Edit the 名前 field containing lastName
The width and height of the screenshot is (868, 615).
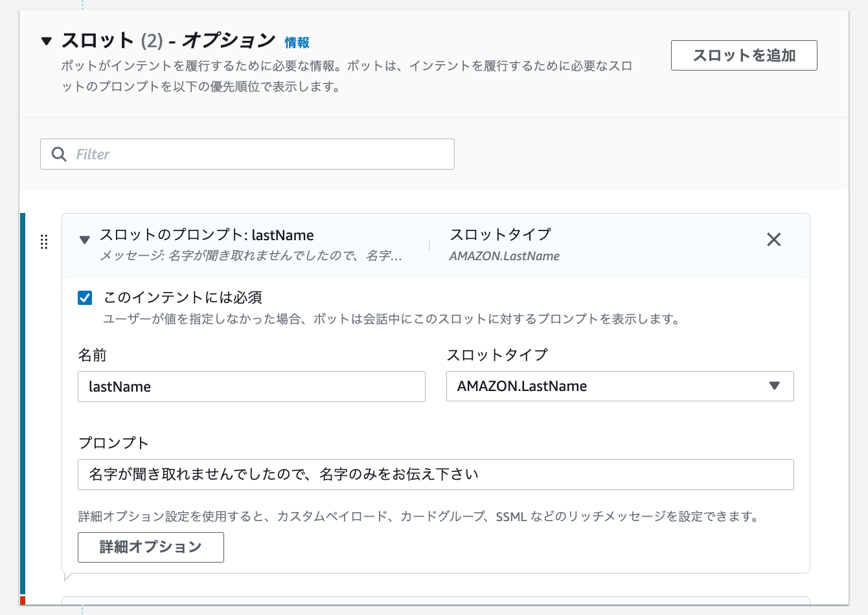pos(251,386)
